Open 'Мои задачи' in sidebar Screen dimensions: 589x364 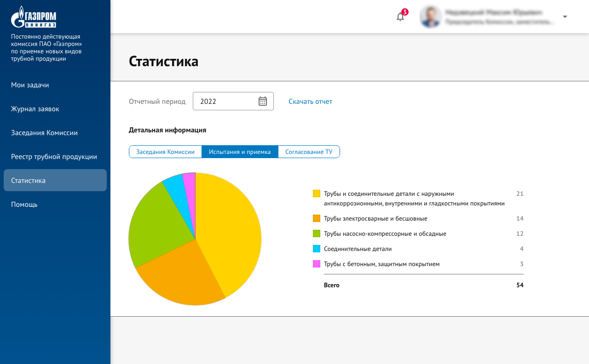(x=30, y=85)
